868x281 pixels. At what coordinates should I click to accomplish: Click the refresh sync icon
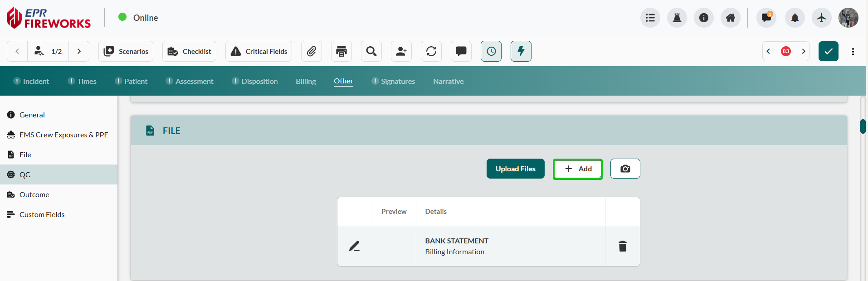pyautogui.click(x=431, y=51)
